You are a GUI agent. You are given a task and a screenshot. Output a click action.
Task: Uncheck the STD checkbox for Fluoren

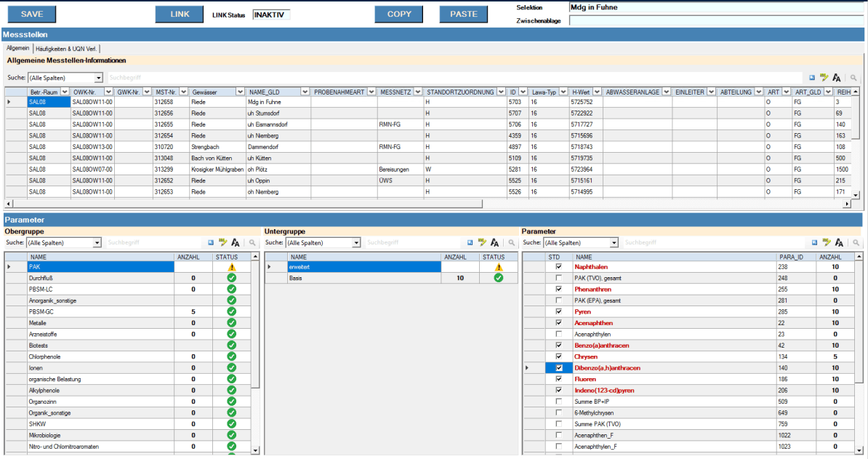tap(558, 379)
